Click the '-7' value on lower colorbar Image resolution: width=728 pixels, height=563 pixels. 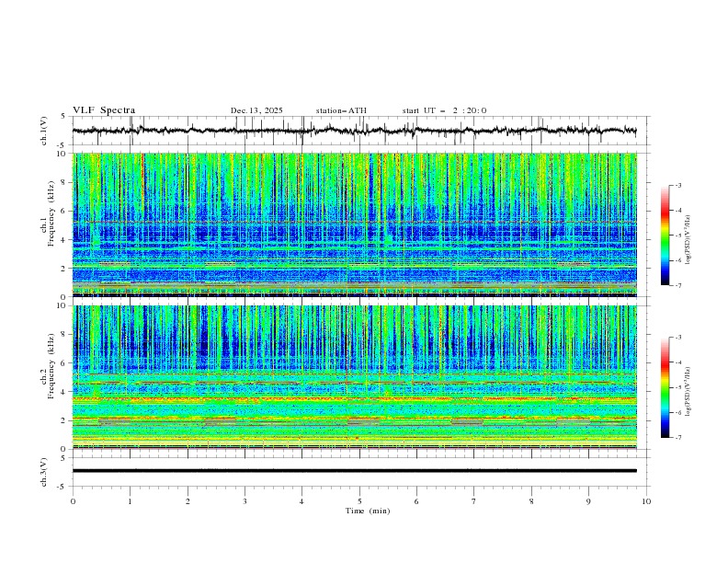[677, 438]
